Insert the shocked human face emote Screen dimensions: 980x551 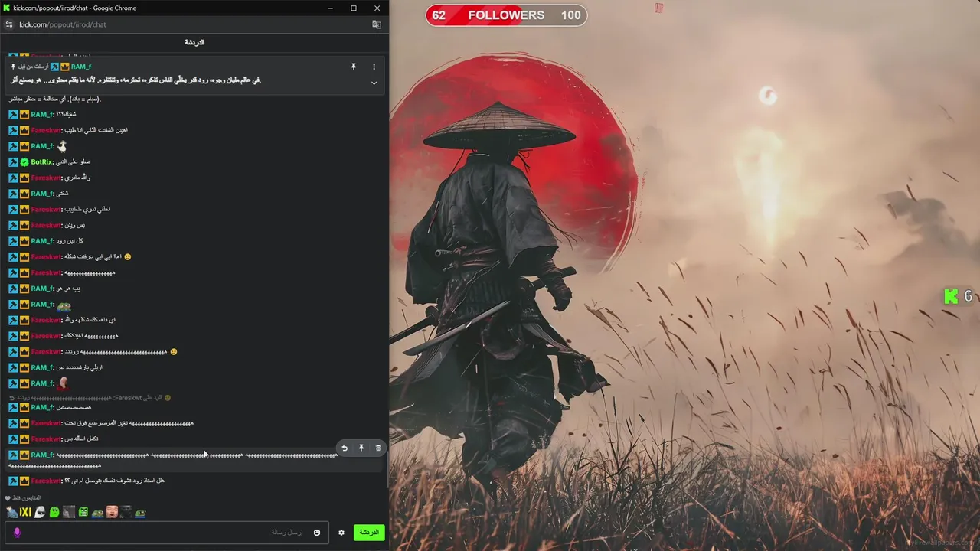click(x=112, y=511)
